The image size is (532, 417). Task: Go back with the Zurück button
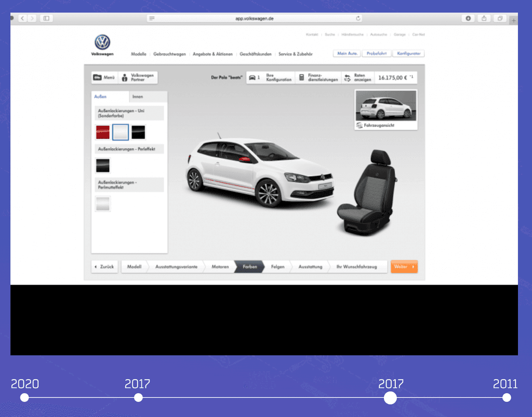point(104,267)
